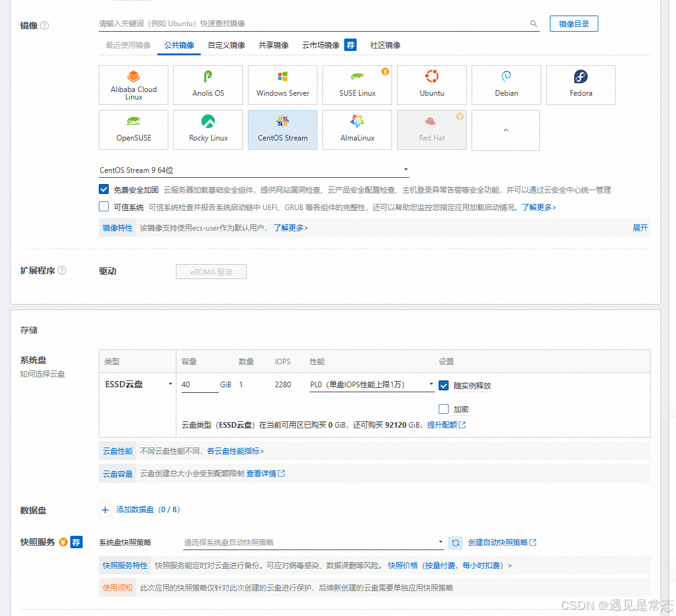Click the 使用须知 label tag
This screenshot has height=616, width=676.
(x=117, y=587)
